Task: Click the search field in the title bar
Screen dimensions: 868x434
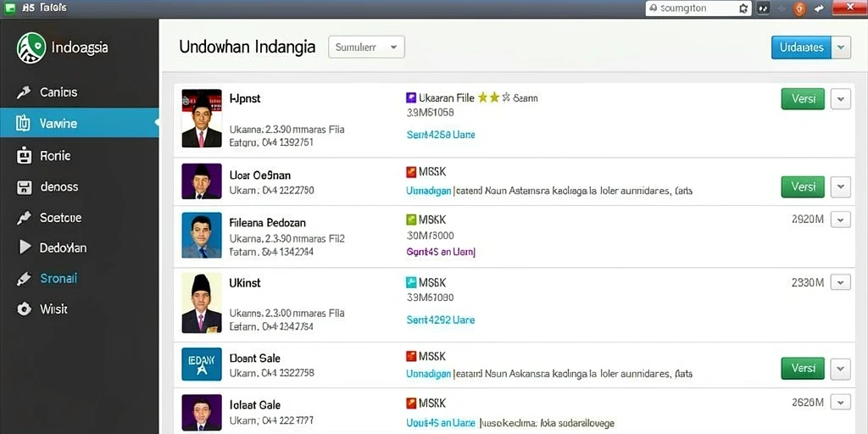Action: [x=691, y=8]
